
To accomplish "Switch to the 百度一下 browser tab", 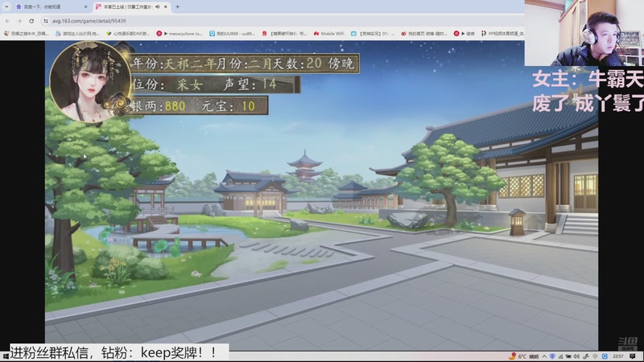I will 51,6.
